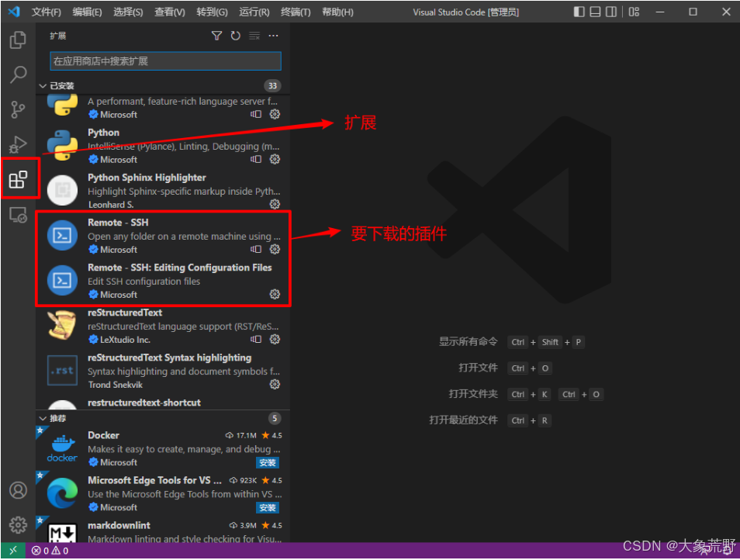740x560 pixels.
Task: Open the 运行(R) menu
Action: 254,12
